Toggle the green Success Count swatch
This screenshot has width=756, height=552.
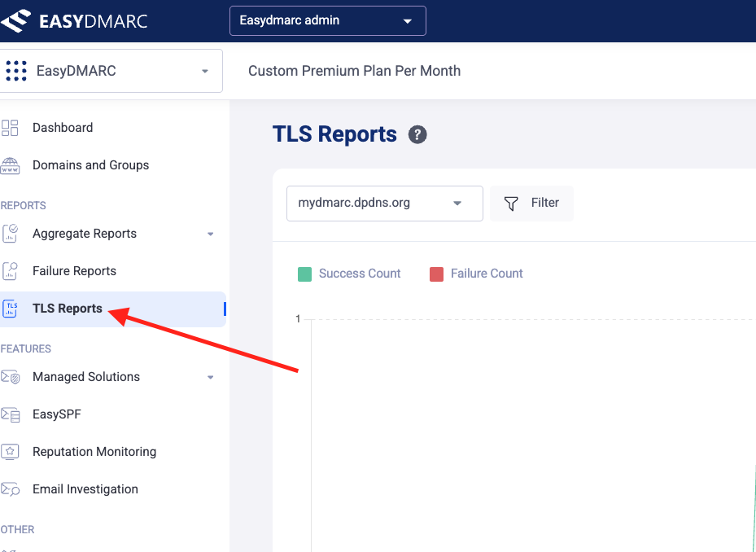(304, 274)
